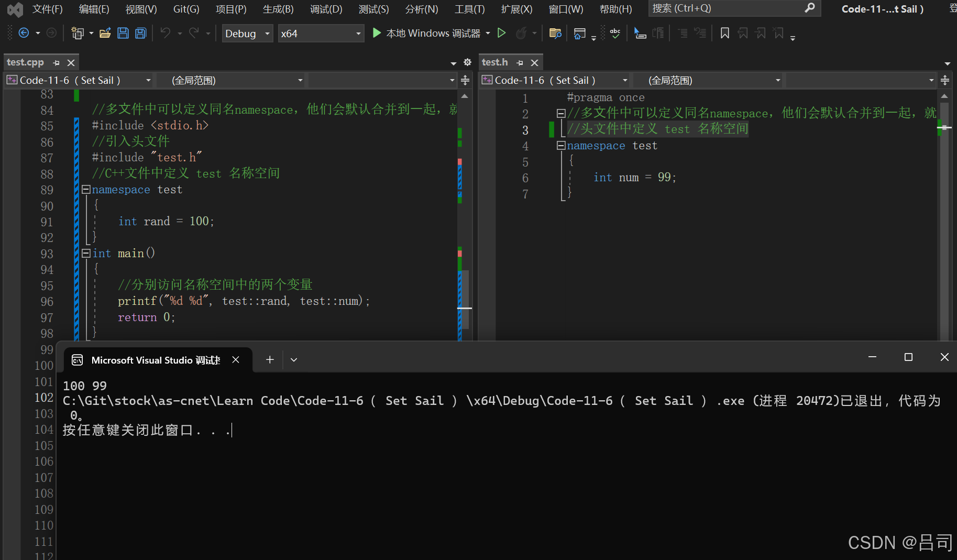This screenshot has width=957, height=560.
Task: Switch to the test.h tab
Action: 494,62
